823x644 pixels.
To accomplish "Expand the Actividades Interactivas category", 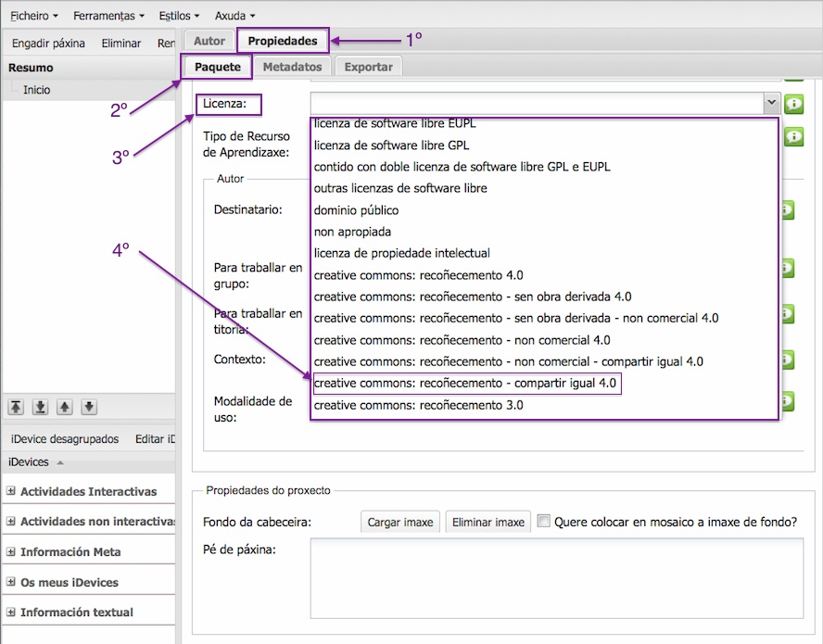I will pos(11,492).
